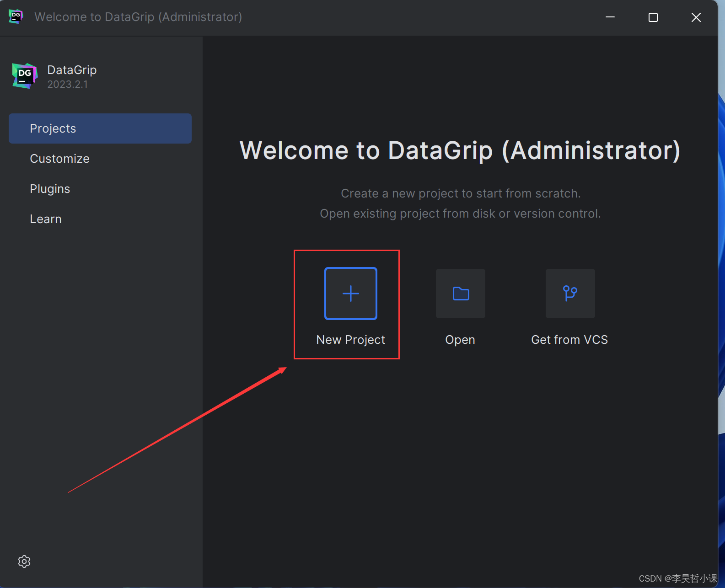725x588 pixels.
Task: Click the DataGrip title bar icon
Action: (16, 16)
